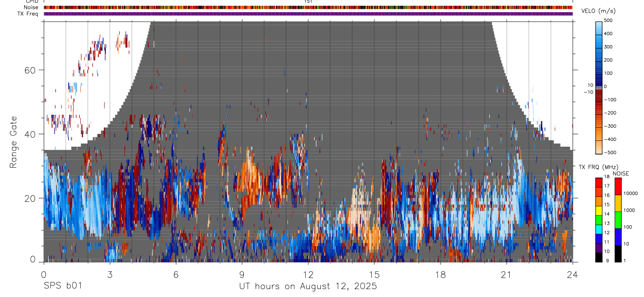Click the '18' TX FRQ scale label
The image size is (644, 297).
pos(607,178)
